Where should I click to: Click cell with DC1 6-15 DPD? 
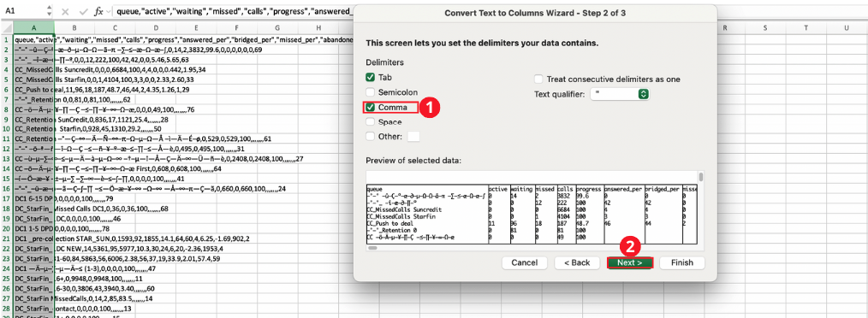(33, 198)
